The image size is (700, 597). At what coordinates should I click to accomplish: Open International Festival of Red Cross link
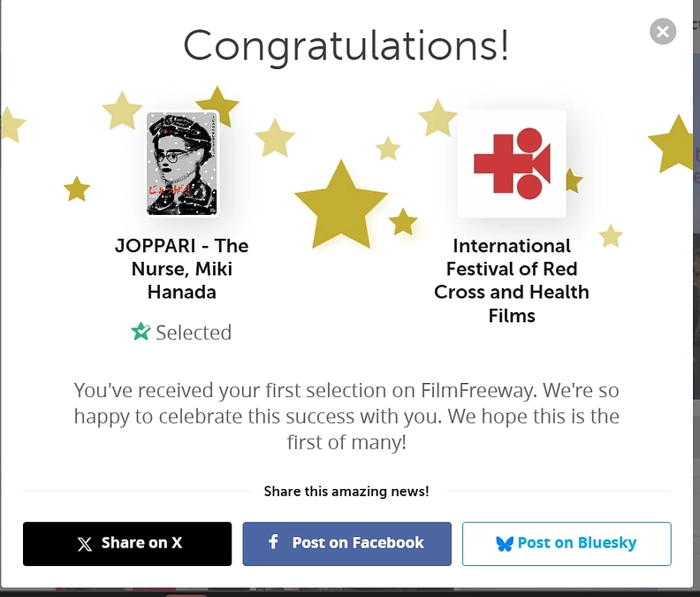tap(511, 279)
